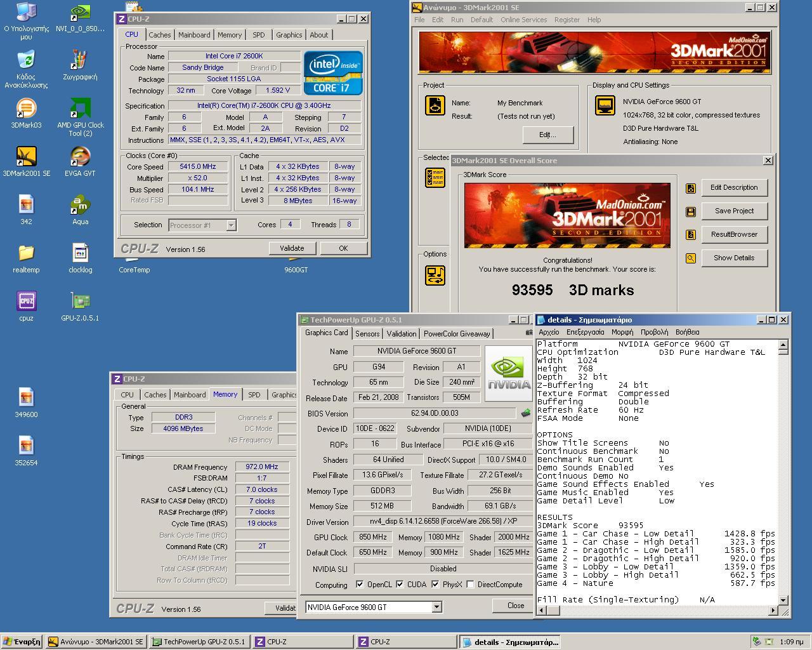The image size is (812, 650).
Task: Open the 3DMark03 desktop shortcut
Action: [26, 109]
